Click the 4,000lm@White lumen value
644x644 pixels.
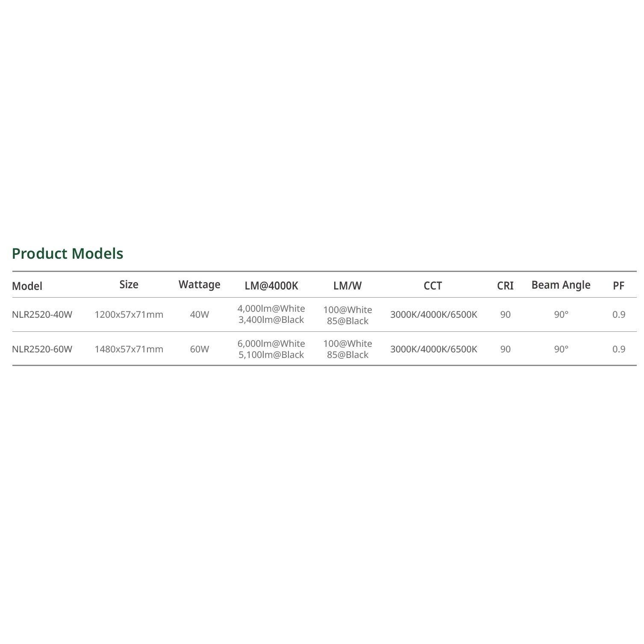(271, 309)
